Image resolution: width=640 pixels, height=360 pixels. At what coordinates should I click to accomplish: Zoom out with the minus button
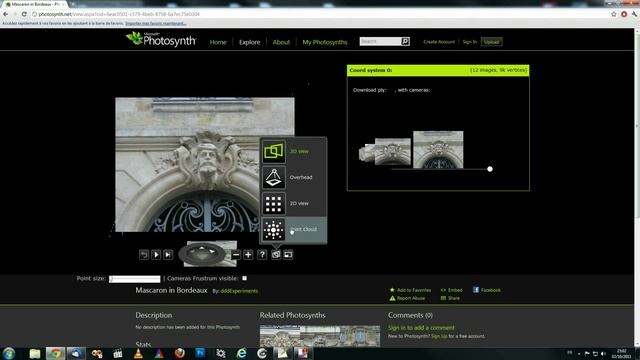(236, 255)
